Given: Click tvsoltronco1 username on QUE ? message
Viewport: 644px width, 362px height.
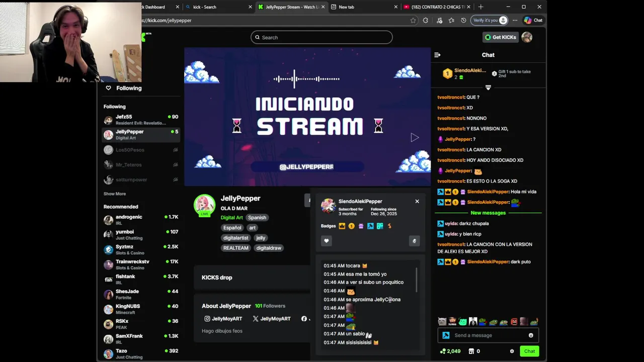Looking at the screenshot, I should pos(451,97).
